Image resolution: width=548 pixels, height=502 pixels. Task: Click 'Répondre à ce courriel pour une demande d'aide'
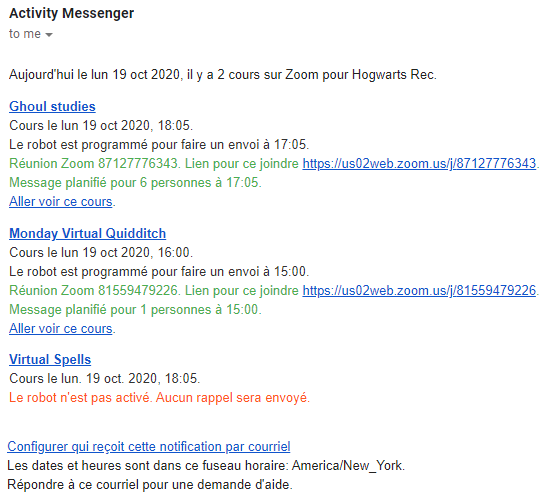click(x=150, y=485)
